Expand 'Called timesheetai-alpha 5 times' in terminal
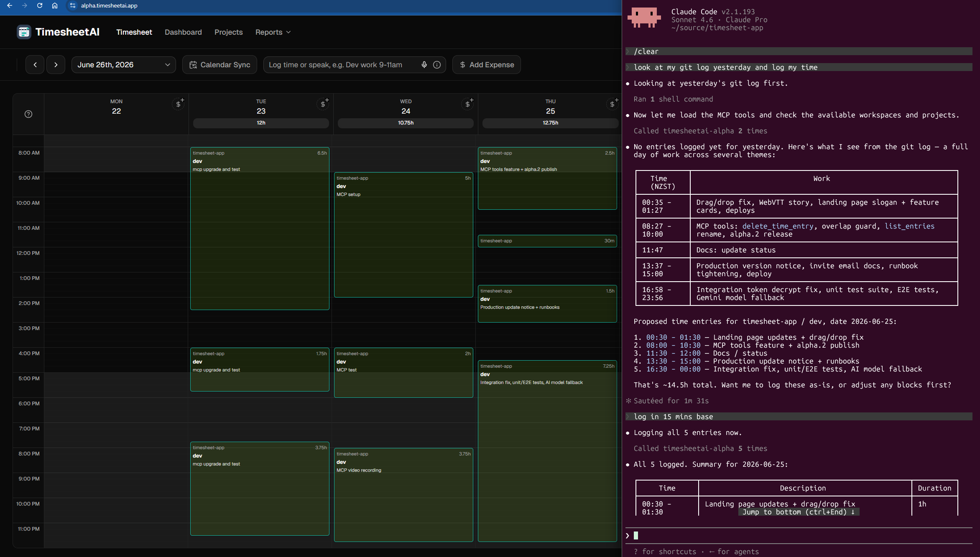The width and height of the screenshot is (980, 557). (700, 448)
